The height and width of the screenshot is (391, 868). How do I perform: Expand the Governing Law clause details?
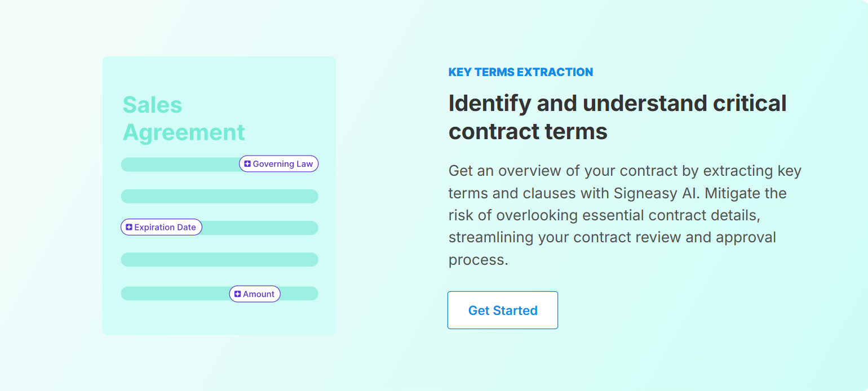coord(278,163)
